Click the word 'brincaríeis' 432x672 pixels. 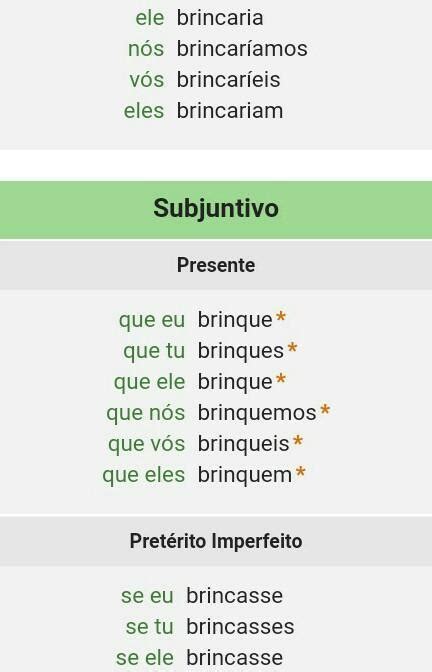click(x=228, y=79)
